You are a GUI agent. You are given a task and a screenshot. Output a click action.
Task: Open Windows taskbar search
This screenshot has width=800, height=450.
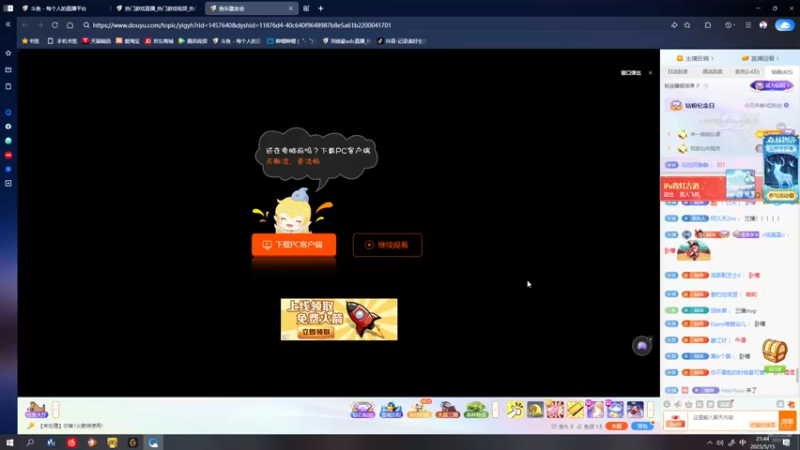point(30,442)
